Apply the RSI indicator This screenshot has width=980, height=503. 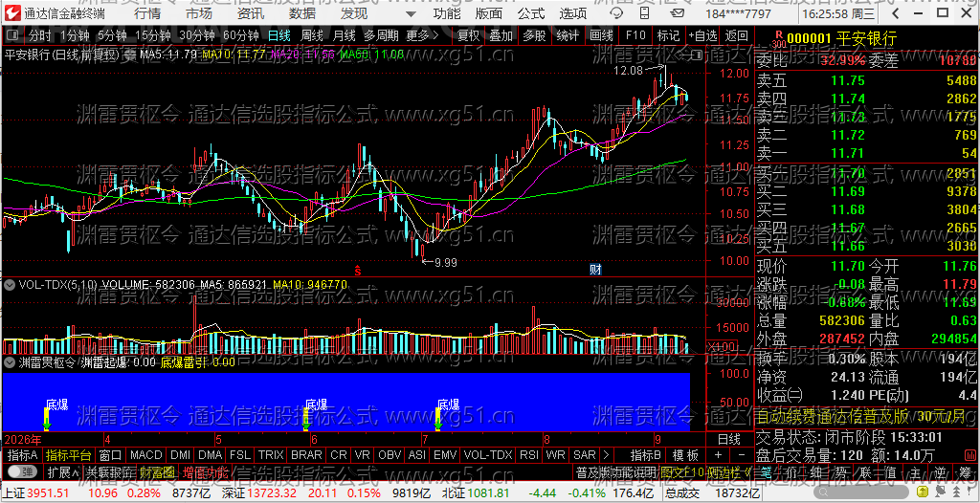coord(528,454)
